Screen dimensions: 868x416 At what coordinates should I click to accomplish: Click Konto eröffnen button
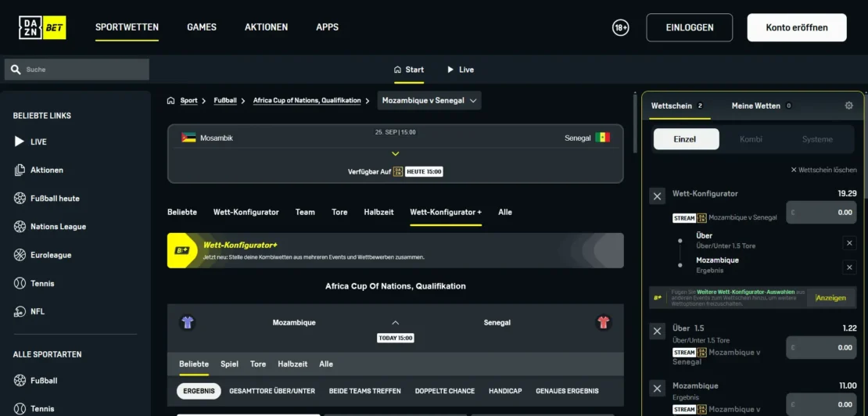click(797, 27)
